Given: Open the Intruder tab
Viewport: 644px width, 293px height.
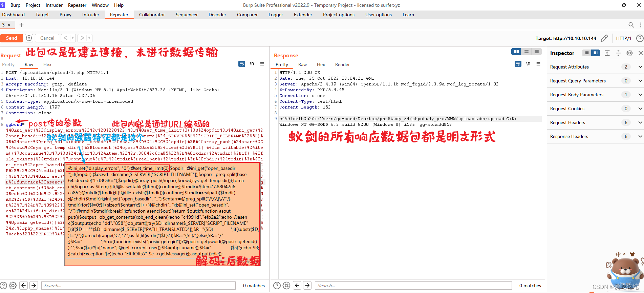Looking at the screenshot, I should click(x=91, y=15).
